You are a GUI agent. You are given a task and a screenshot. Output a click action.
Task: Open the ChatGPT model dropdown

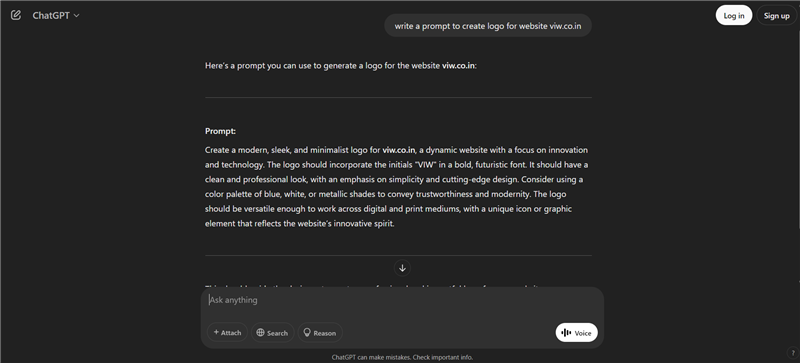pos(56,15)
